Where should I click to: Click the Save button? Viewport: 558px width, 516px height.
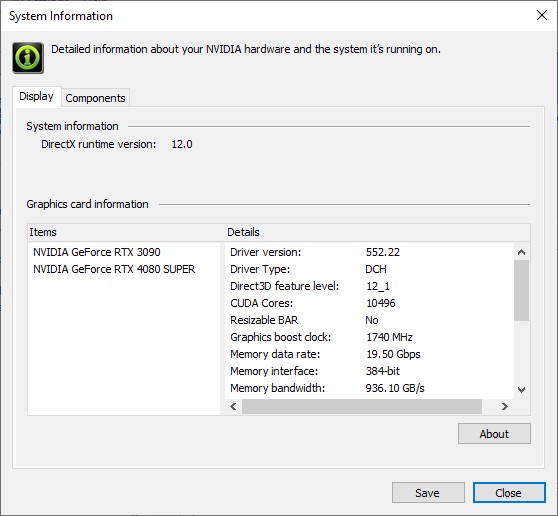point(428,493)
